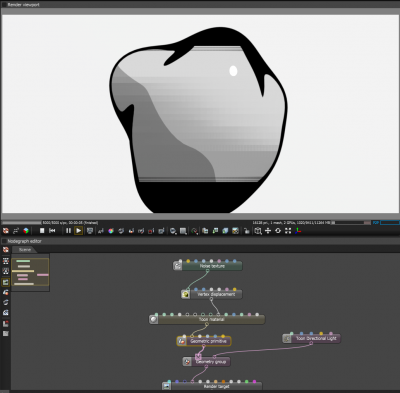Select the Toon material node
400x393 pixels.
(x=207, y=319)
